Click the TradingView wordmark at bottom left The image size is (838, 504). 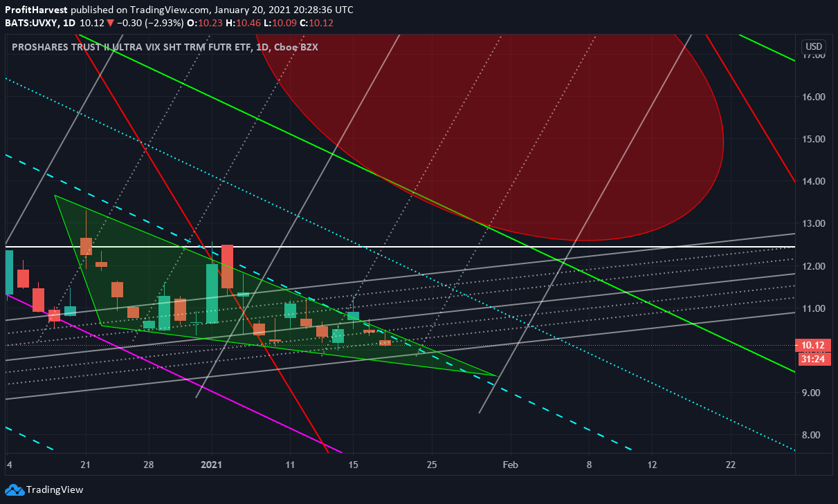pyautogui.click(x=54, y=490)
